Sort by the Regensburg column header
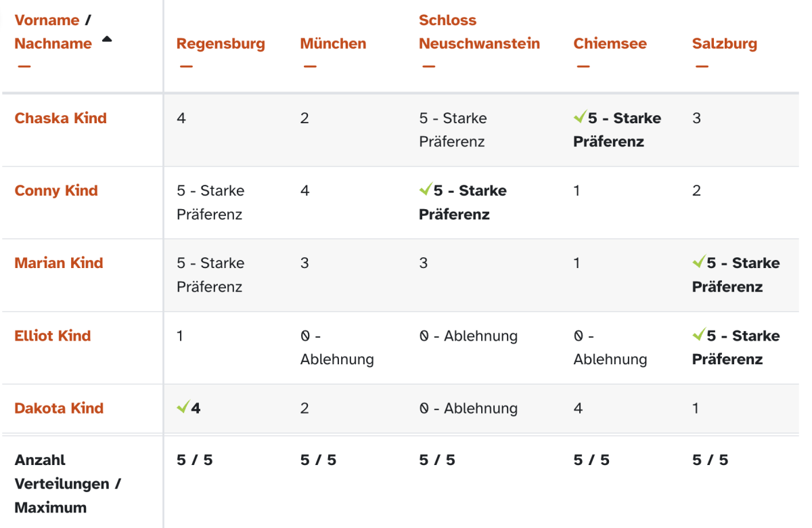 (x=221, y=44)
